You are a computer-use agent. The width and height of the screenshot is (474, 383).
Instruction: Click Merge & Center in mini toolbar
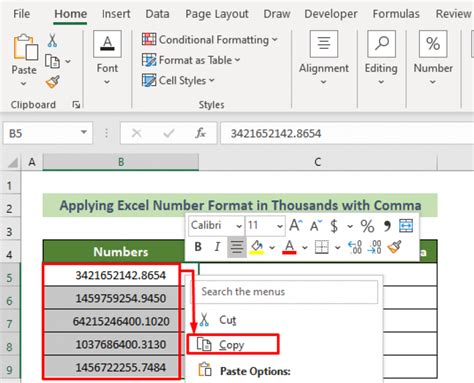click(406, 226)
